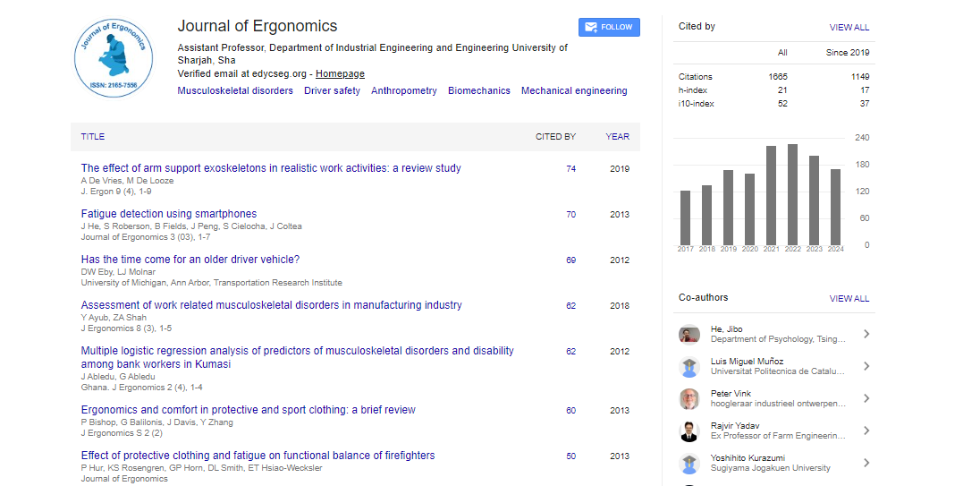
Task: Expand Luis Miguel Muñoz chevron arrow
Action: pyautogui.click(x=866, y=366)
